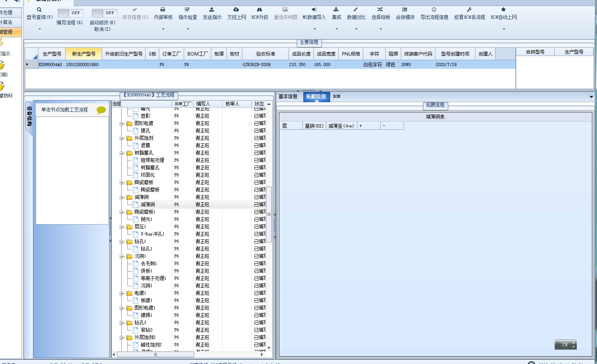
Task: Click the 数据对比 compare icon
Action: (356, 9)
